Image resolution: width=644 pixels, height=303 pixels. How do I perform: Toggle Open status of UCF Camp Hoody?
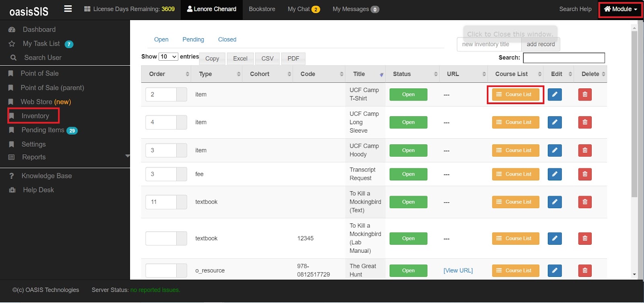(408, 150)
